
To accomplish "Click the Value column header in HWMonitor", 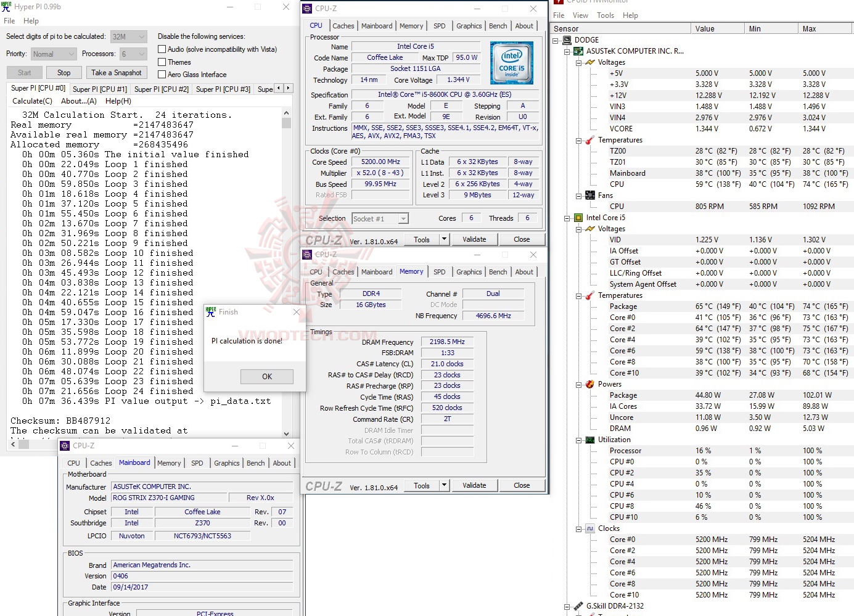I will click(718, 29).
